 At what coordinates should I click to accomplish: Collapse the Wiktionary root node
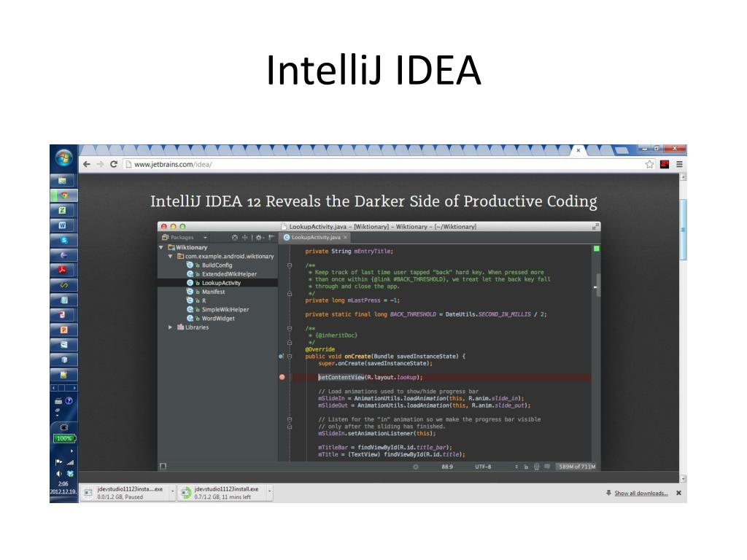tap(161, 248)
